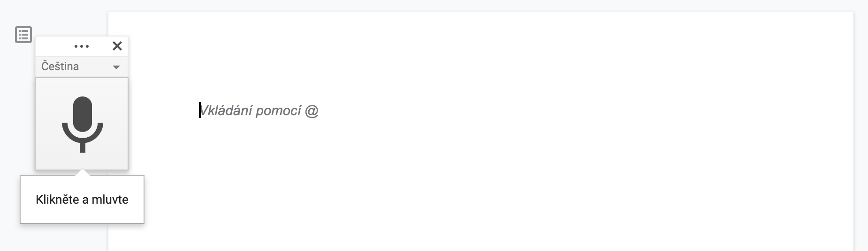Screen dimensions: 868x251
Task: Click the "Klikněte a mluvte" tooltip
Action: click(82, 199)
